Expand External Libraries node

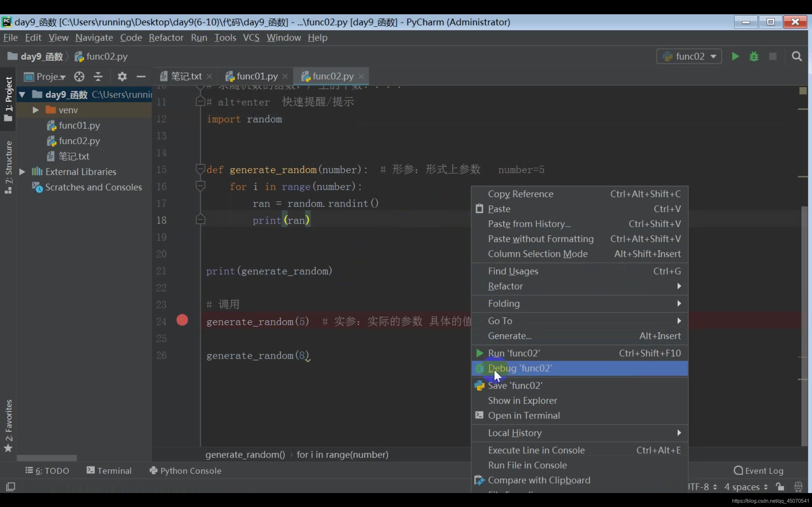pos(22,172)
